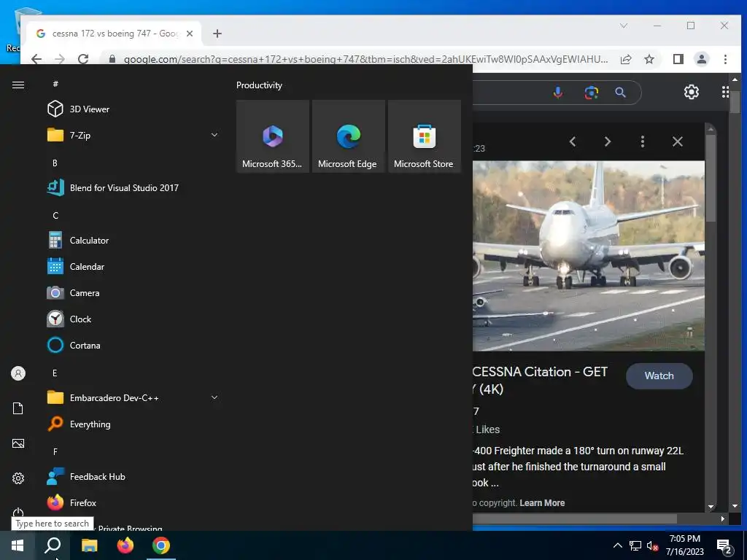Open Google quick settings gear
This screenshot has width=747, height=560.
[x=692, y=92]
